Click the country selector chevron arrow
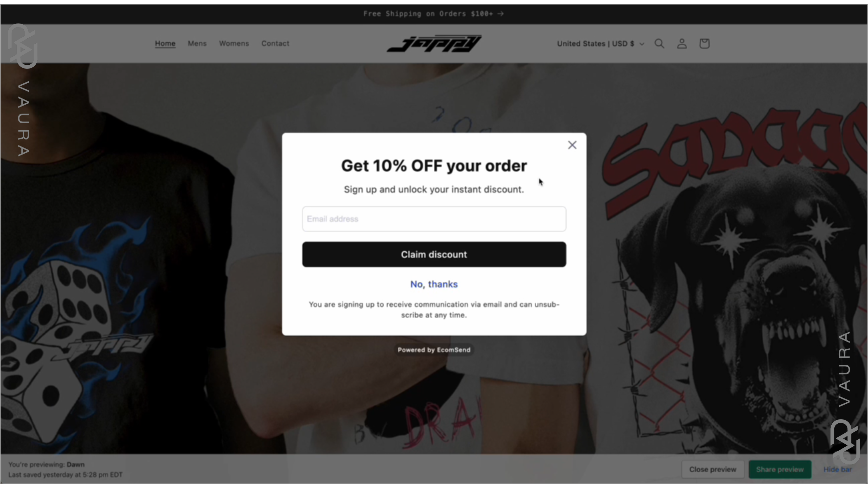Viewport: 868px width, 488px height. (x=642, y=44)
